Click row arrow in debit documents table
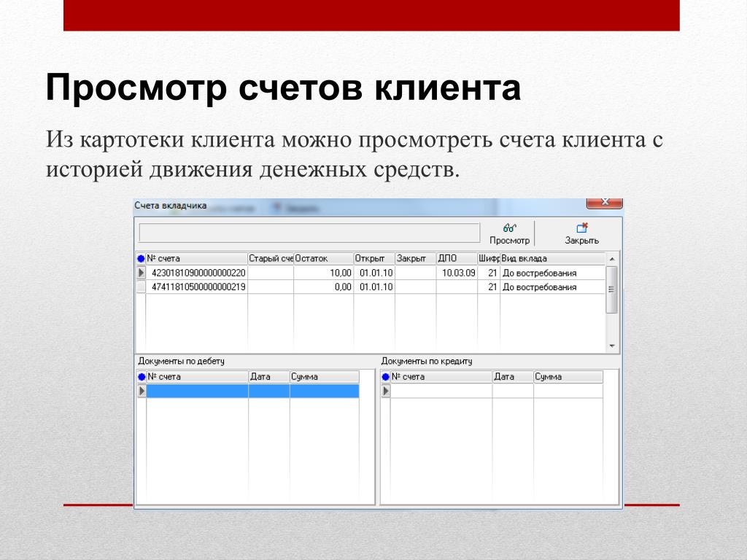747x560 pixels. (x=142, y=391)
